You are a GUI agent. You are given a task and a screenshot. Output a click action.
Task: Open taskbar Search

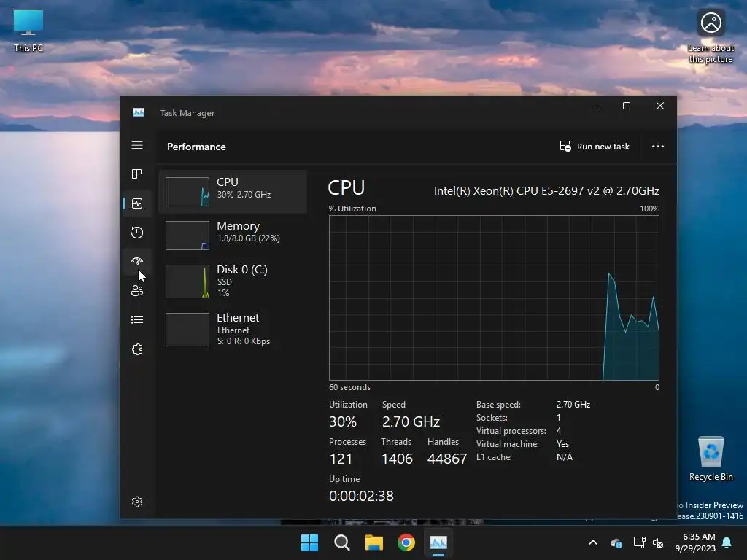click(x=341, y=542)
